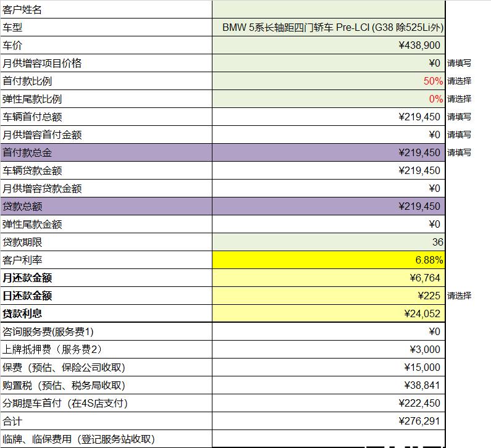Click the empty 临牌、临保费用 value cell
Screen dimensions: 491x448
[329, 438]
